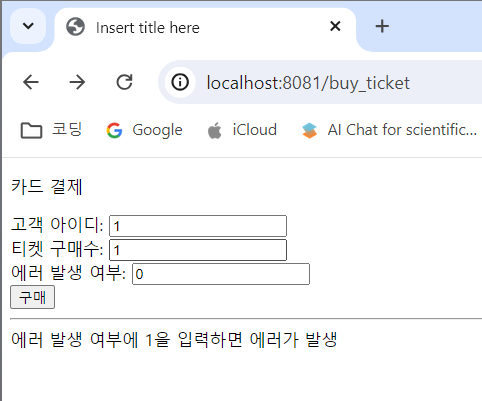
Task: Open site information icon in address bar
Action: [180, 82]
